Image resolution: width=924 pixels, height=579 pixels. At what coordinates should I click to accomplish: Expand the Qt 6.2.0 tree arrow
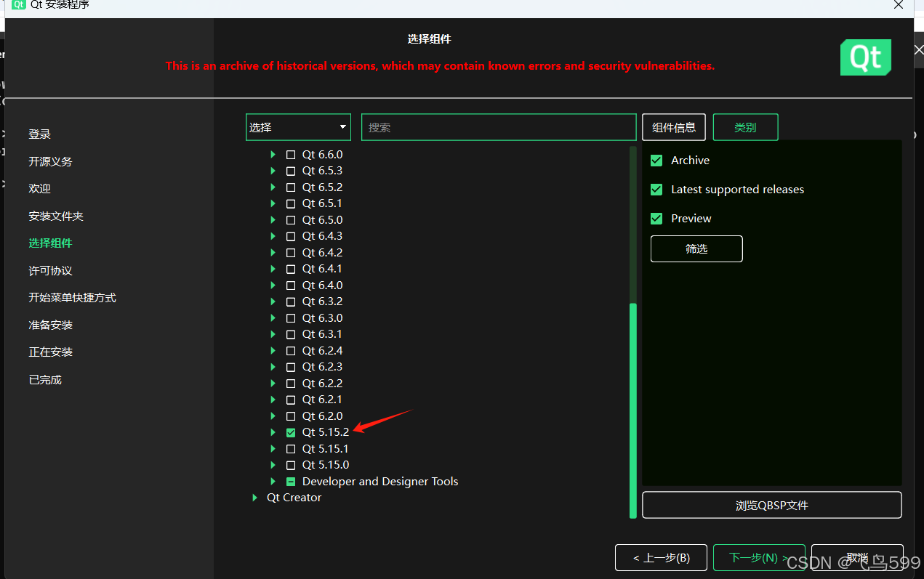coord(273,416)
